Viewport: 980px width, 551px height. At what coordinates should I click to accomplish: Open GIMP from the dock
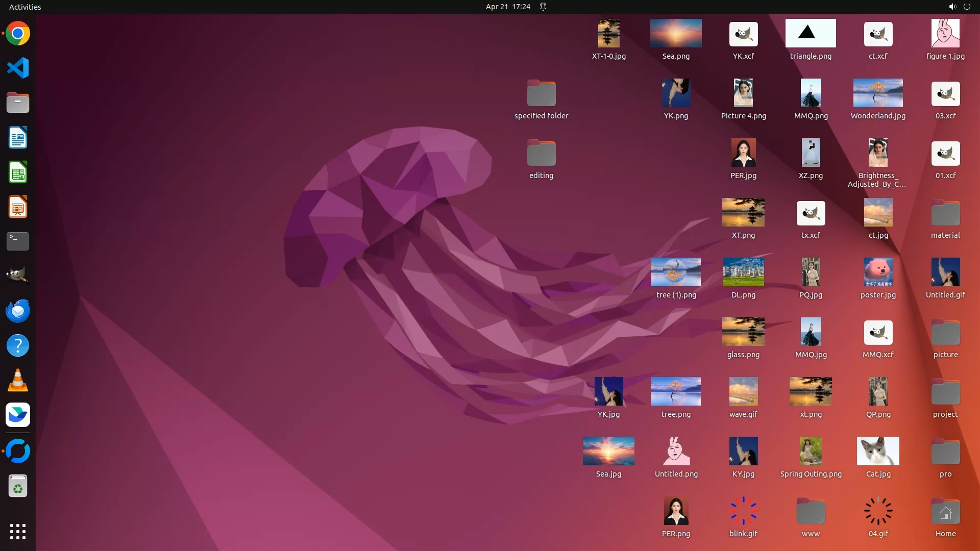[x=18, y=275]
